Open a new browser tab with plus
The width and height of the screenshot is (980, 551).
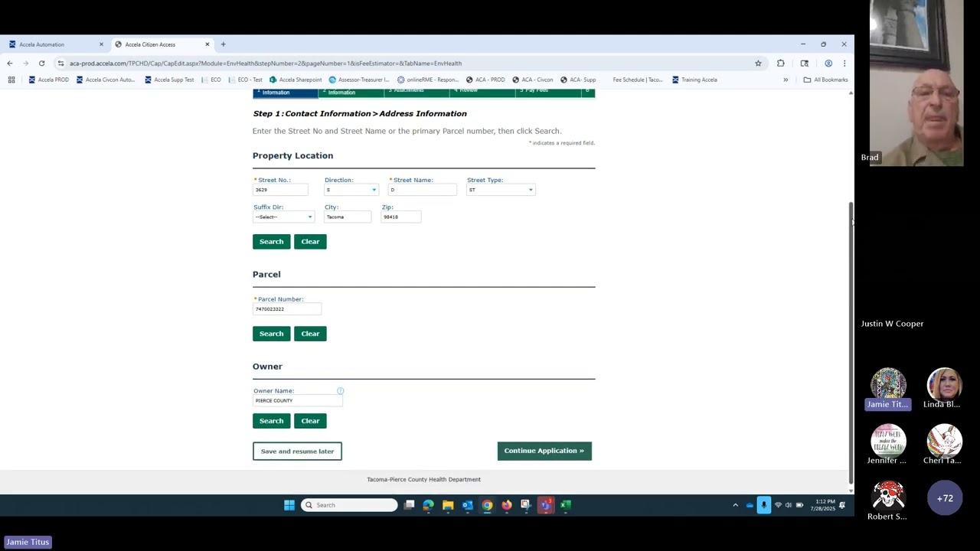tap(223, 44)
